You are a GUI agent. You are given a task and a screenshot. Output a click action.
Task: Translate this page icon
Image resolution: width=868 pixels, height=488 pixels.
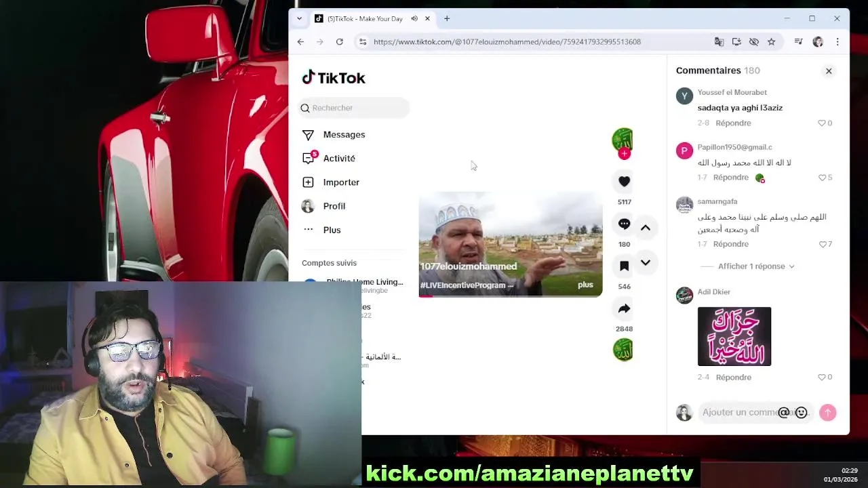pyautogui.click(x=719, y=42)
